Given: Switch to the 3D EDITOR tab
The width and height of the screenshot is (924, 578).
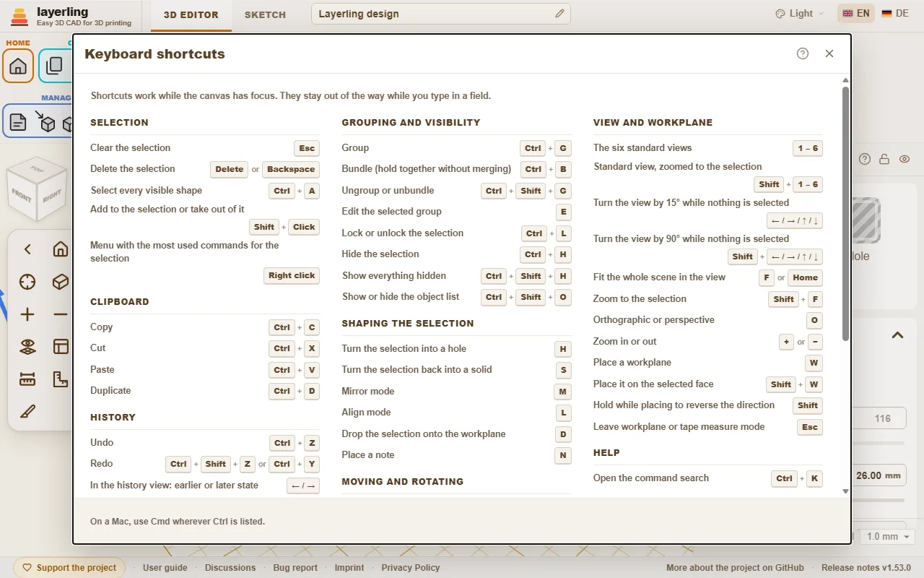Looking at the screenshot, I should [191, 14].
